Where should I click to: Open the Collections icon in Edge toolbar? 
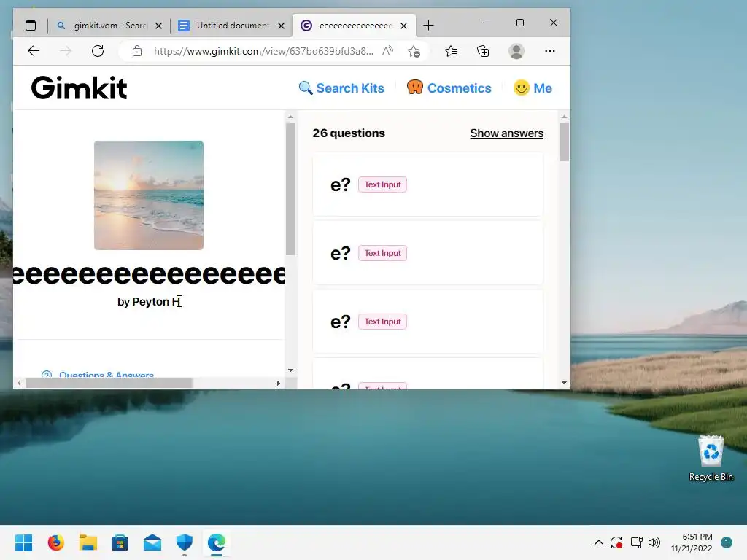[483, 51]
